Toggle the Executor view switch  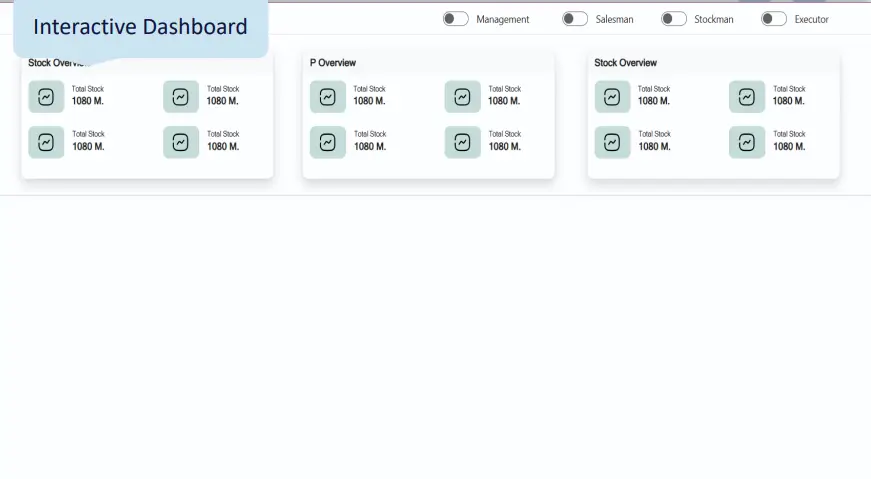click(x=774, y=19)
